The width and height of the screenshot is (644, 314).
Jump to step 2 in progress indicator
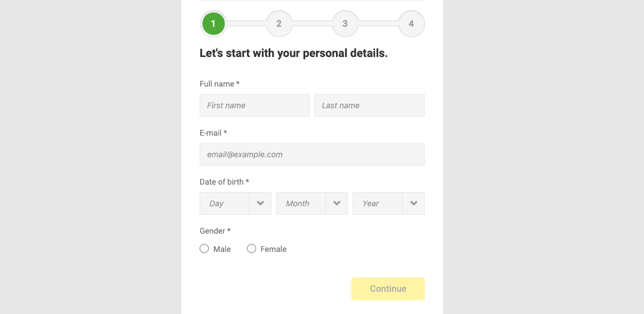279,24
